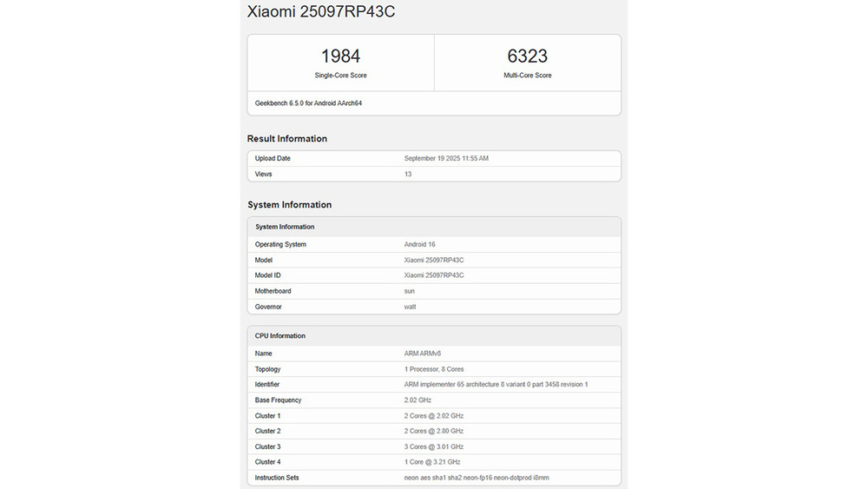Viewport: 868px width, 489px height.
Task: Select the 2 Cores @ 2.02 GHz value
Action: pos(434,416)
